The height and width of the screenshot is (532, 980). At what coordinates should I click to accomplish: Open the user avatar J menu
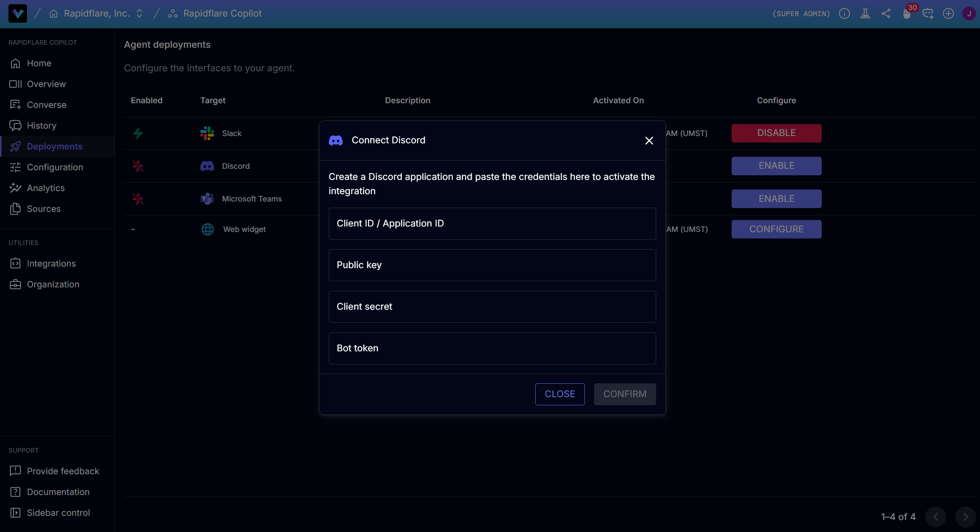969,13
